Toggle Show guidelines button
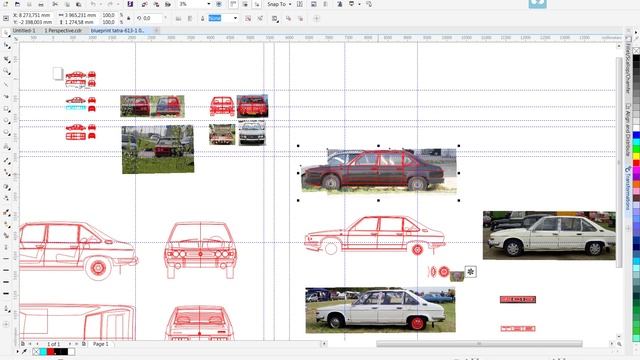640x360 pixels. [x=257, y=4]
